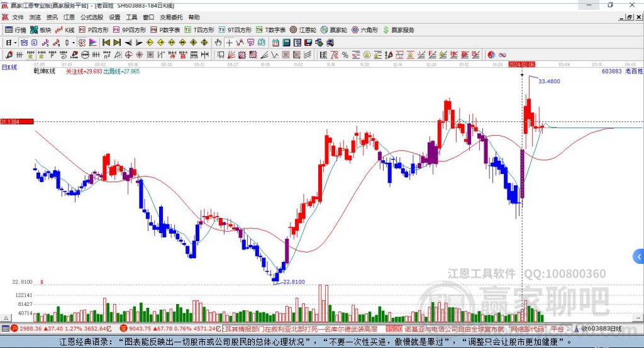Open the 六角形 hexagon tool
The image size is (644, 348).
click(x=365, y=30)
